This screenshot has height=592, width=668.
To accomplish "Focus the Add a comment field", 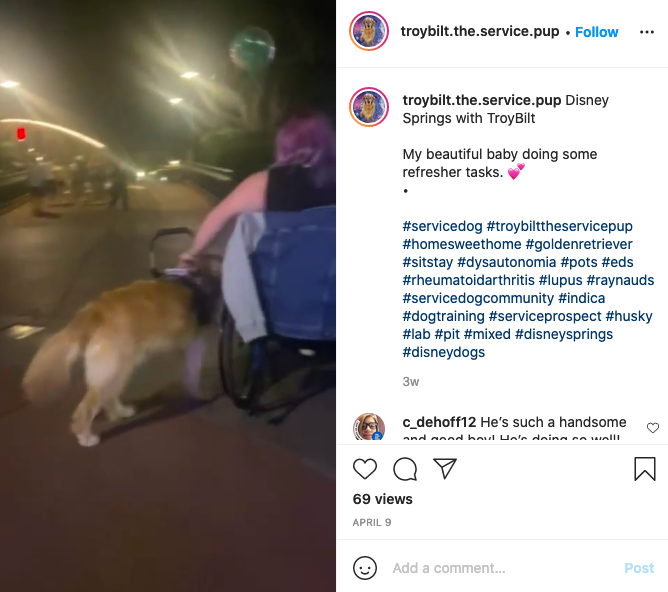I will 503,568.
